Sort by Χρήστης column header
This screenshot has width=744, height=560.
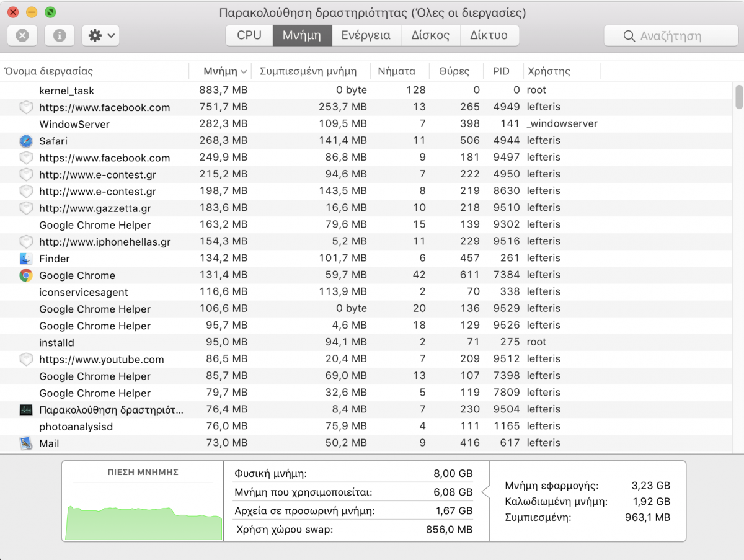pos(562,71)
